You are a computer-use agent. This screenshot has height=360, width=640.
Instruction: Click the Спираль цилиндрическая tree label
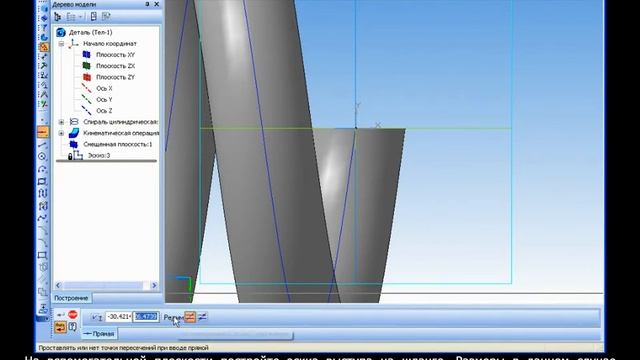pos(121,122)
